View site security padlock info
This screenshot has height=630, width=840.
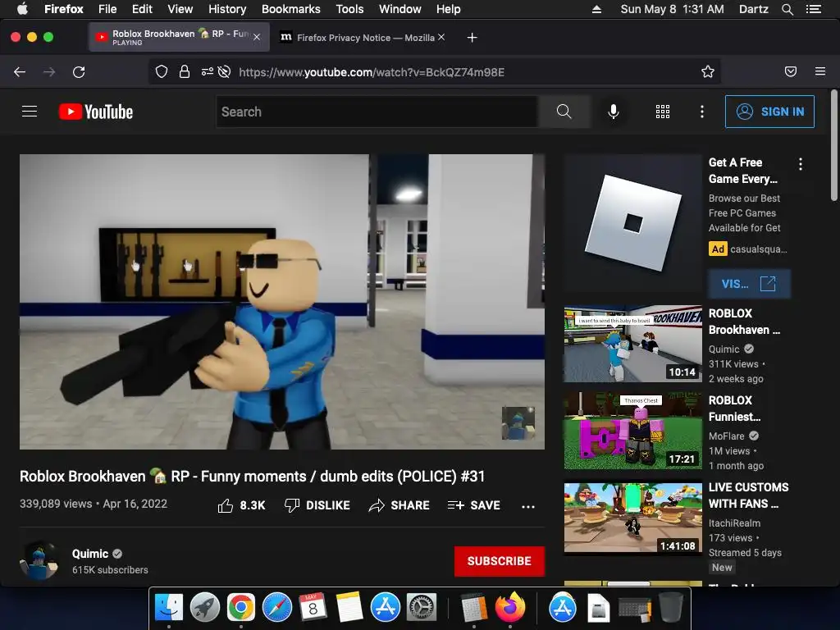pyautogui.click(x=185, y=72)
